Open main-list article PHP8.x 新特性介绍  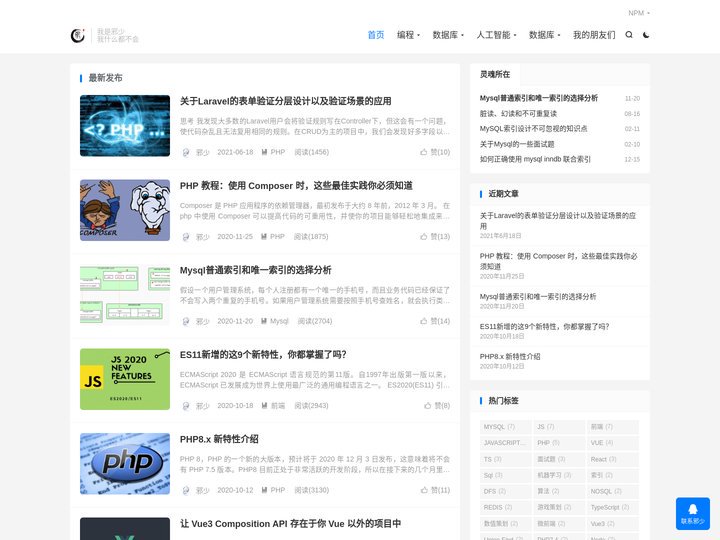(219, 439)
